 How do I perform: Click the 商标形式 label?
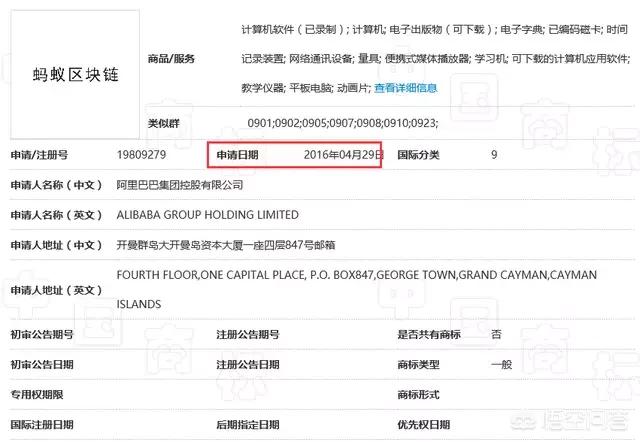[x=418, y=395]
